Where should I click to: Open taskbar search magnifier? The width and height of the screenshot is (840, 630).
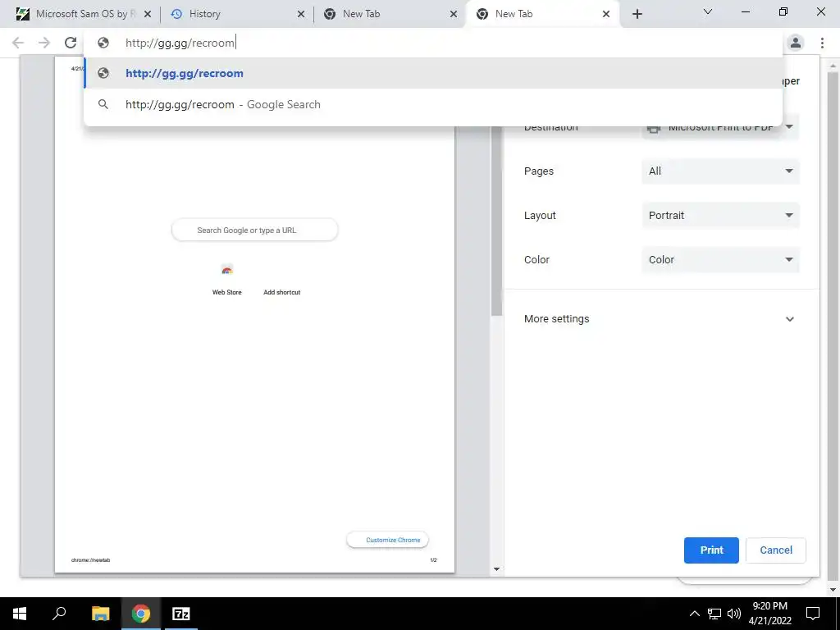(59, 614)
